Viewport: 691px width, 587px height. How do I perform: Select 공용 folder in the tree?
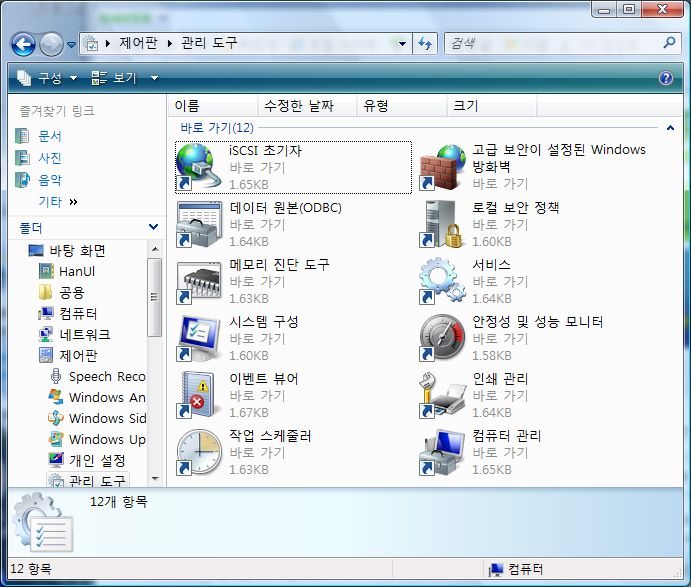point(72,292)
